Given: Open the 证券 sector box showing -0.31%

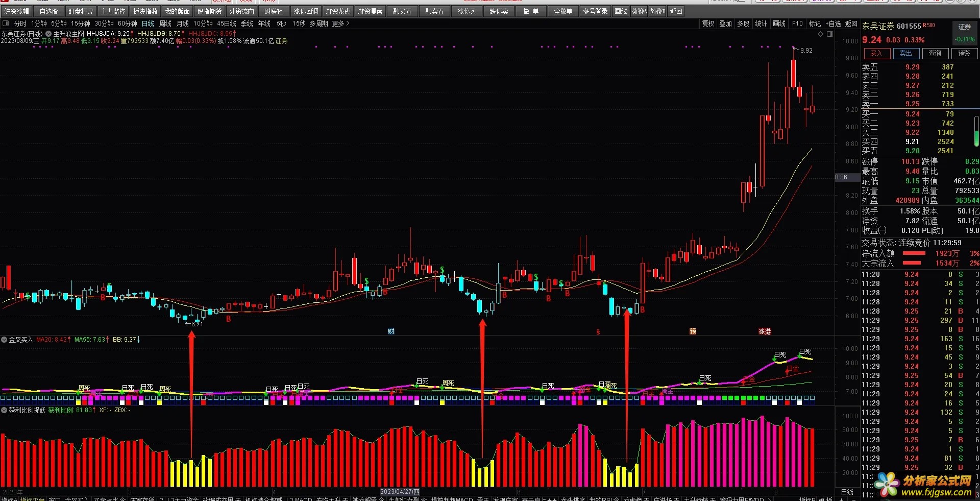Looking at the screenshot, I should click(965, 33).
